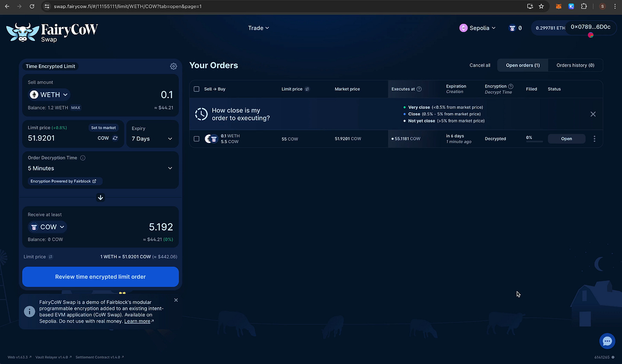This screenshot has height=364, width=622.
Task: Click the browser back arrow
Action: [x=7, y=6]
